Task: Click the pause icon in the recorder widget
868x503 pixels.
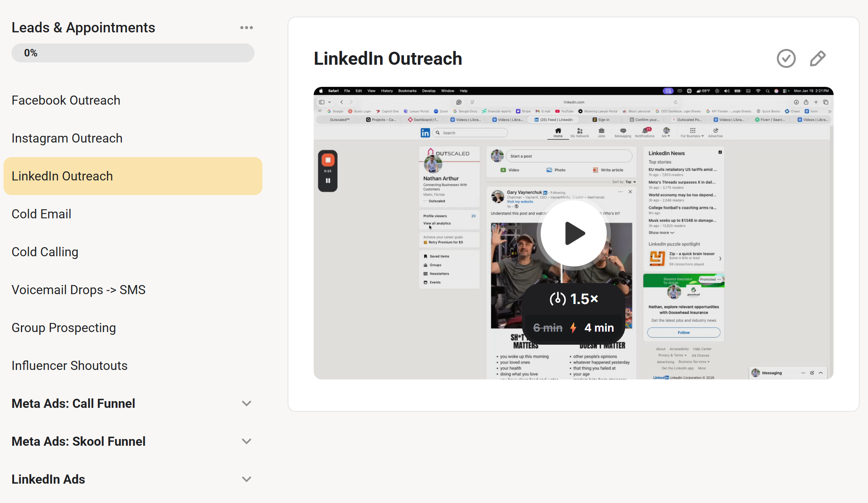Action: coord(327,181)
